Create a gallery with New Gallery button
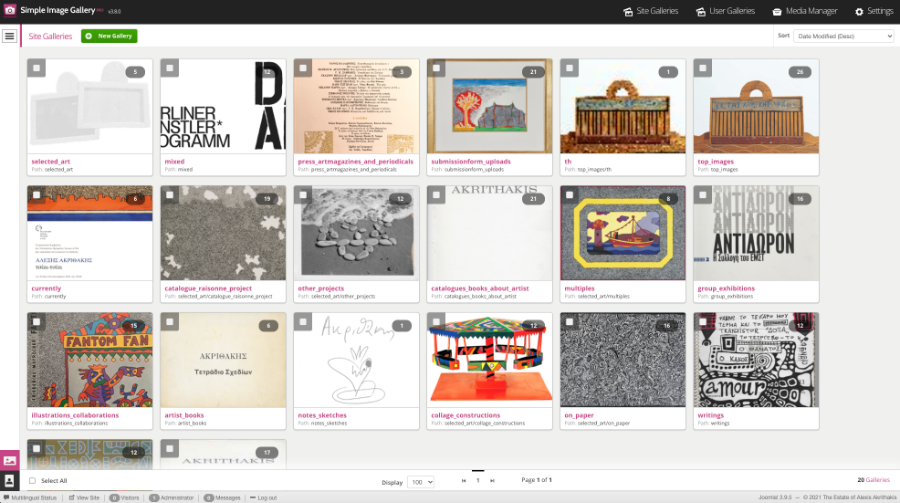The image size is (900, 503). coord(109,36)
